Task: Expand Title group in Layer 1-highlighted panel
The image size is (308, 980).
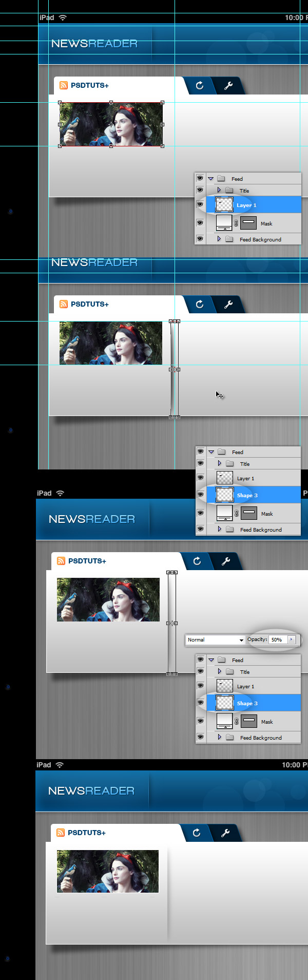Action: 219,191
